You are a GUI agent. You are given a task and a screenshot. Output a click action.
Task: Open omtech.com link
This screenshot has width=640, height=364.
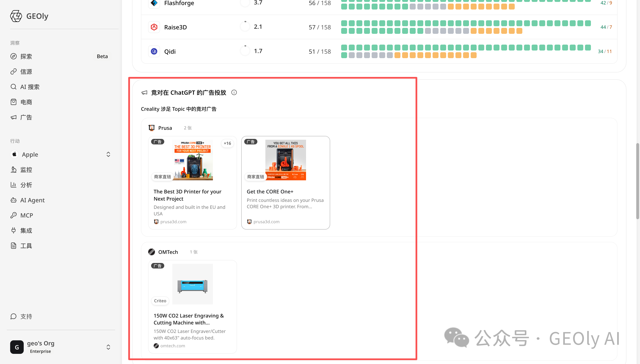173,346
